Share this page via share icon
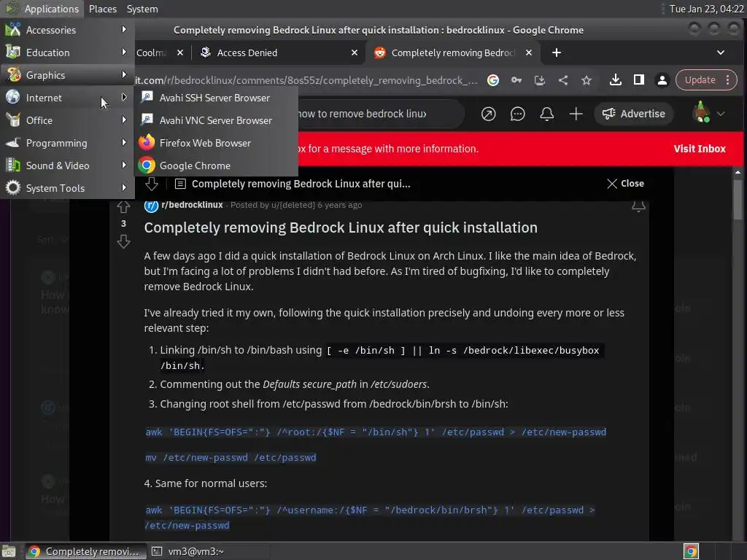 tap(562, 80)
